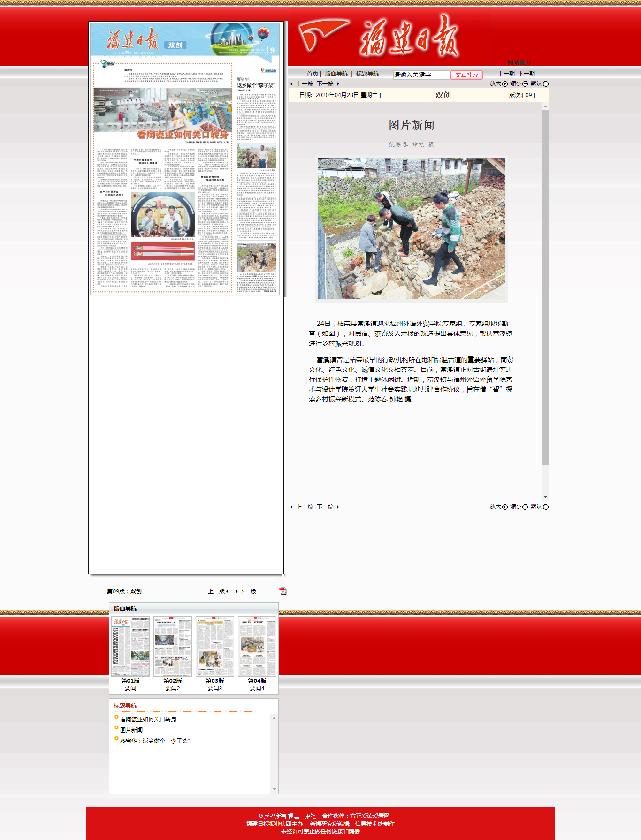Viewport: 641px width, 840px height.
Task: Click the 放大 zoom-in icon above the article
Action: pyautogui.click(x=505, y=84)
